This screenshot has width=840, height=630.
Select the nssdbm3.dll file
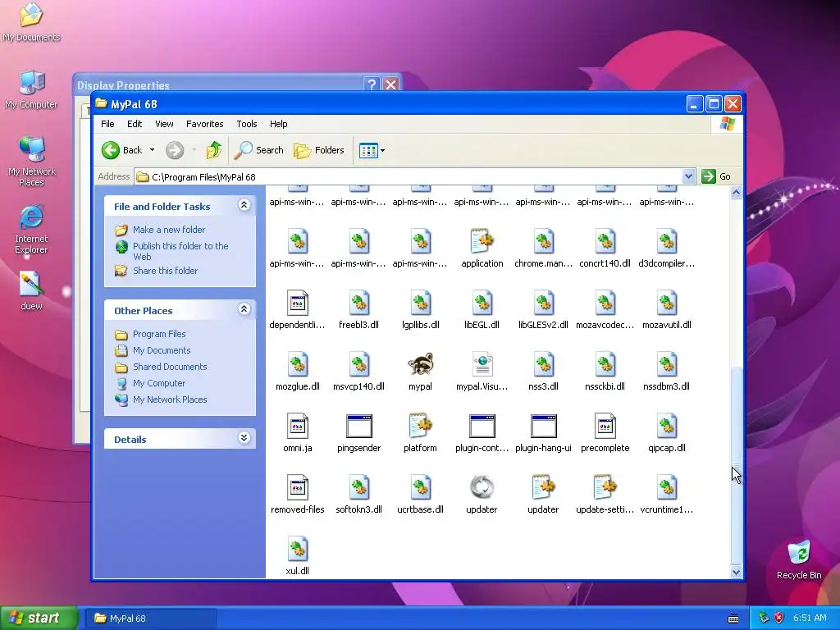point(666,365)
